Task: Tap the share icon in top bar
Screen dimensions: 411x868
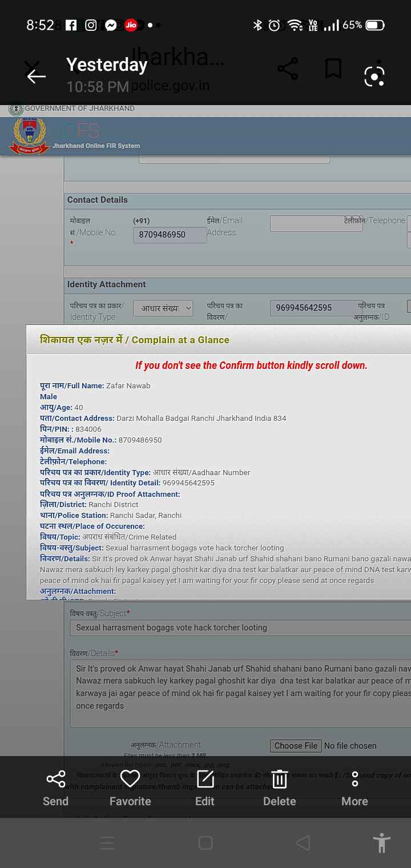Action: [x=288, y=69]
